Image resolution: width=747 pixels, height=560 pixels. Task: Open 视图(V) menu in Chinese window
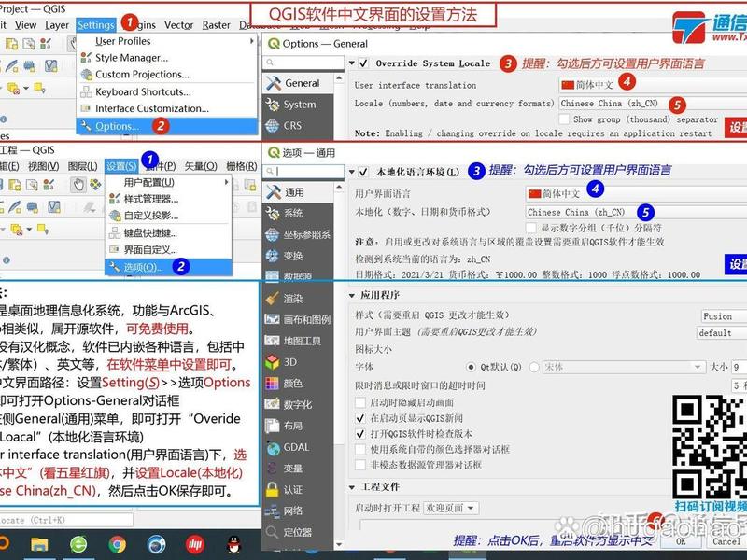coord(43,166)
